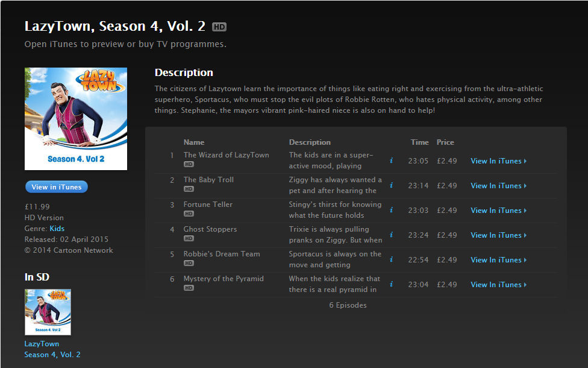Click info icon for Ghost Stoppers
Viewport: 588px width, 368px height.
391,235
